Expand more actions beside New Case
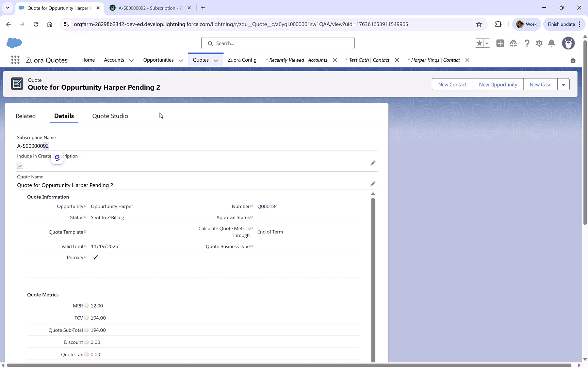Screen dimensions: 588x368 (x=564, y=84)
